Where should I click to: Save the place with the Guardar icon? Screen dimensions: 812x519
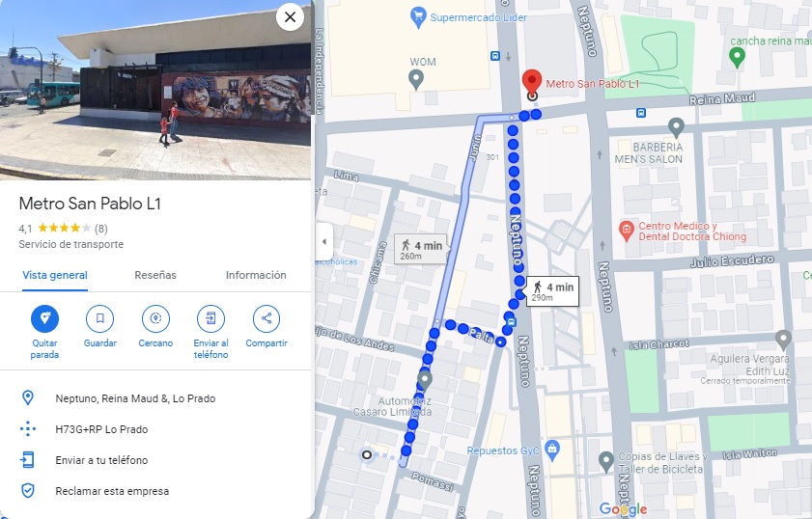[100, 318]
